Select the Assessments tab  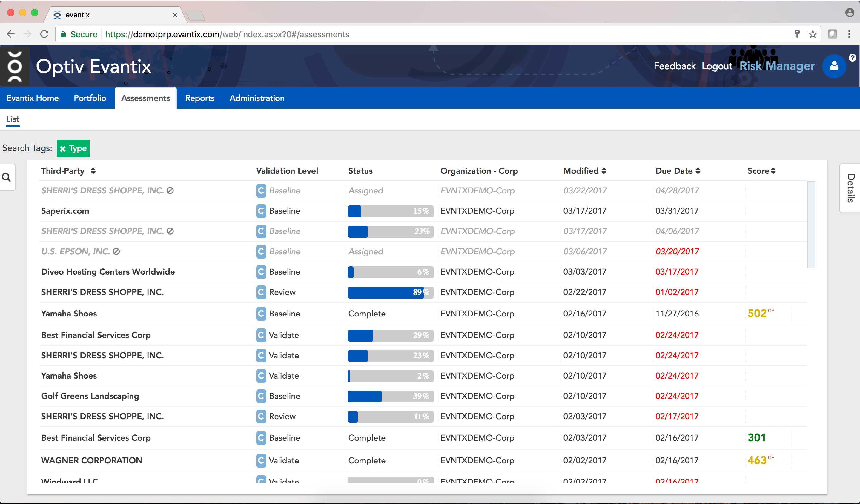pos(146,98)
